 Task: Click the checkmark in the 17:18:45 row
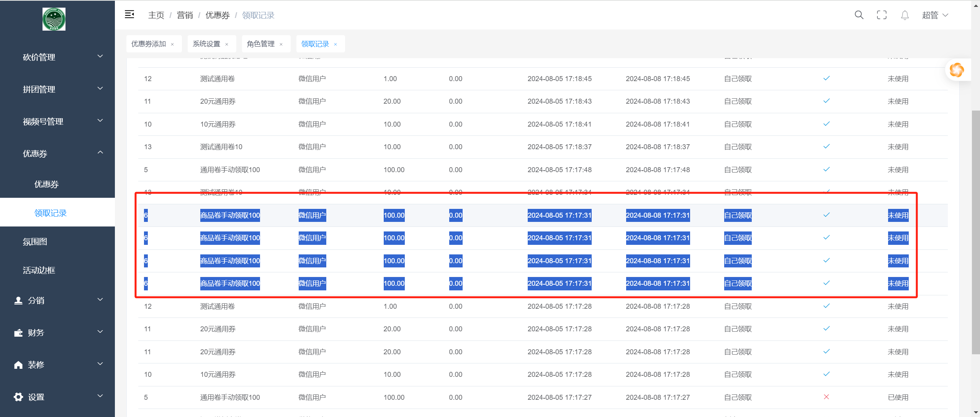826,78
